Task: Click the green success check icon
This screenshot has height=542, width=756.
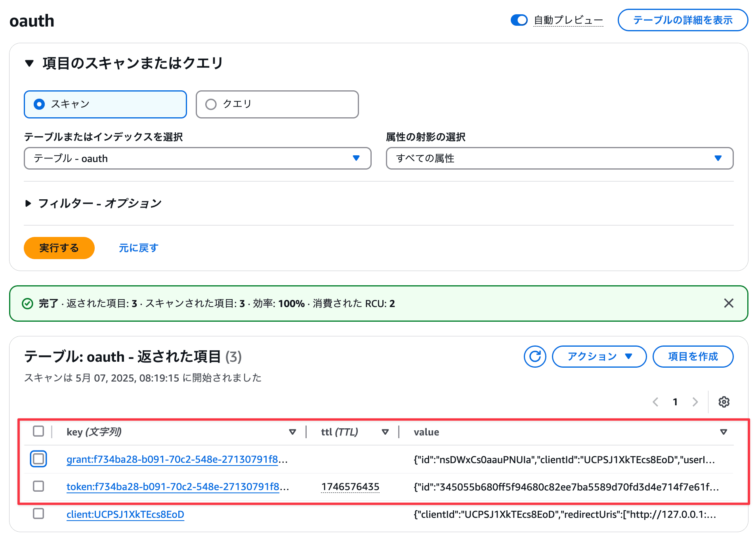Action: point(27,303)
